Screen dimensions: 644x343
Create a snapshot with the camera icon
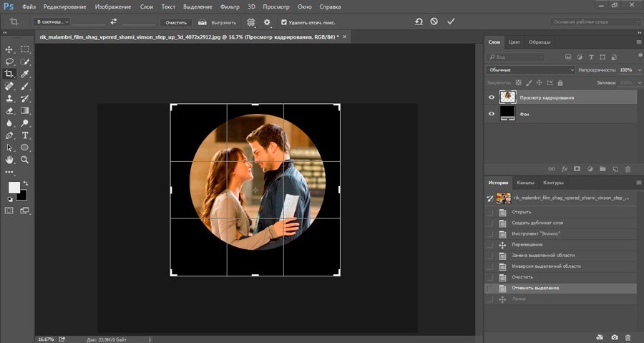pos(615,337)
